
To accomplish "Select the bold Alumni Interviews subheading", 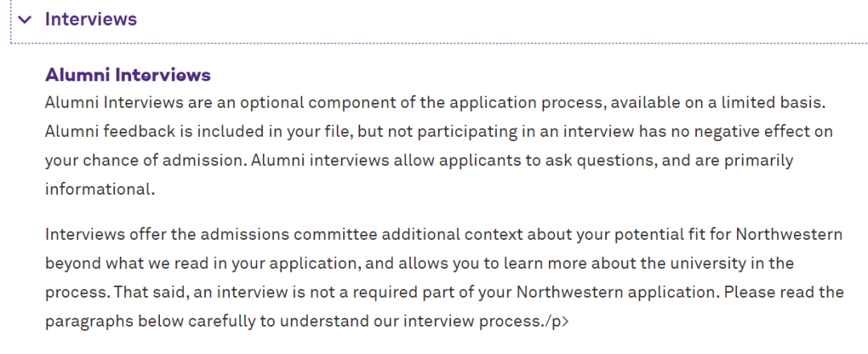I will click(x=128, y=75).
